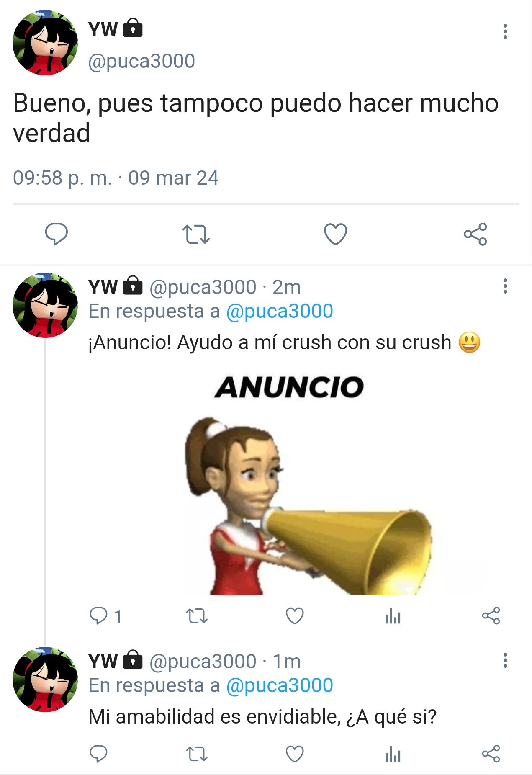This screenshot has height=775, width=532.
Task: Open @puca3000 link in the last reply
Action: (x=280, y=685)
